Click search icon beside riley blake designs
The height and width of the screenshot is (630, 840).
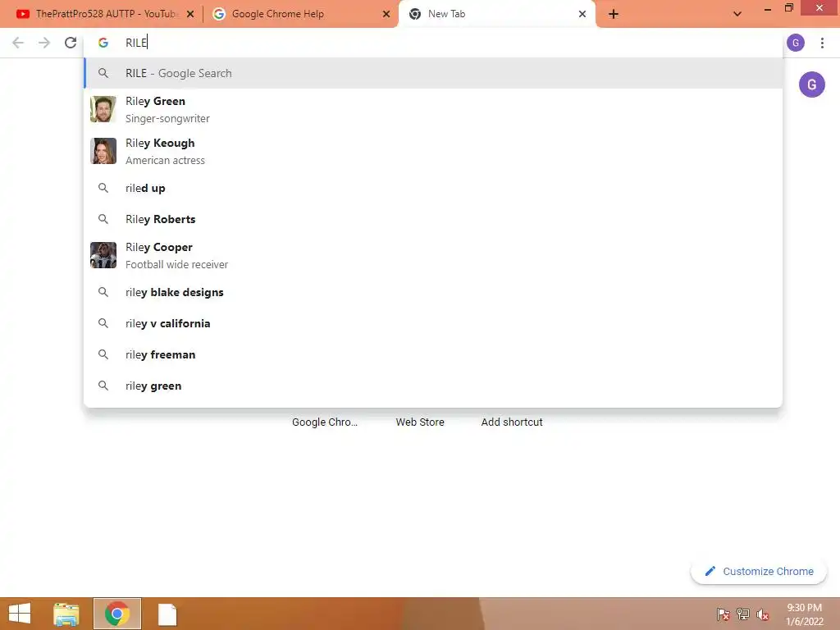tap(103, 293)
